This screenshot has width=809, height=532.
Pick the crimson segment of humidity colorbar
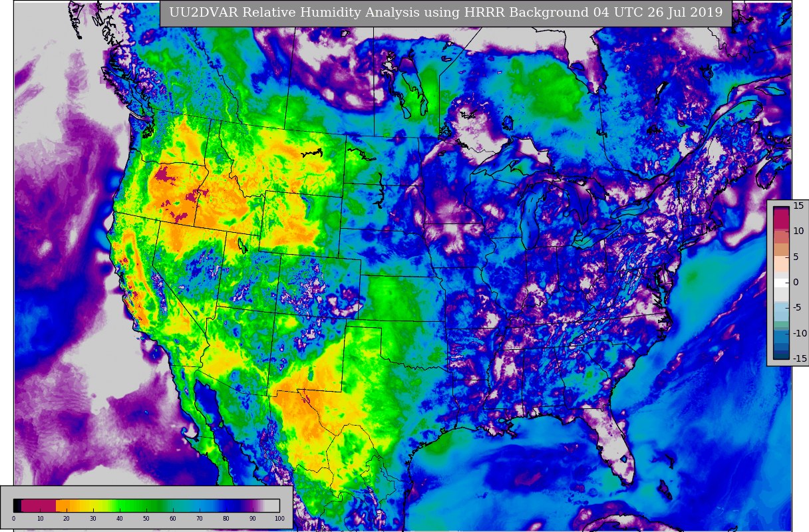pyautogui.click(x=39, y=505)
